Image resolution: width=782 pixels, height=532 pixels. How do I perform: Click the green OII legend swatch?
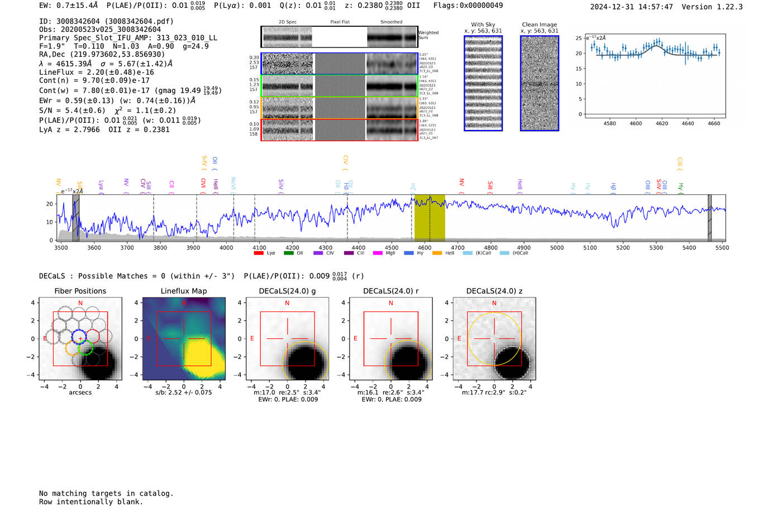pos(288,253)
